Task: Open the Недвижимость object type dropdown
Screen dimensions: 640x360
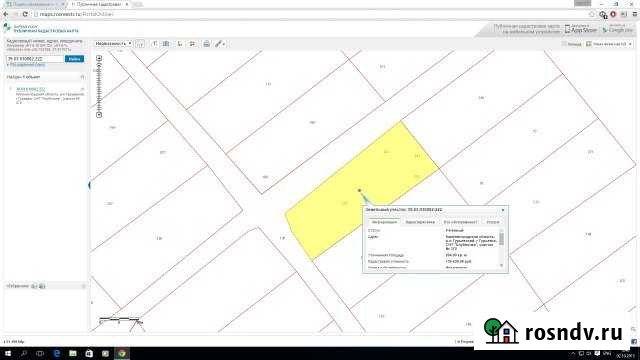Action: (113, 44)
